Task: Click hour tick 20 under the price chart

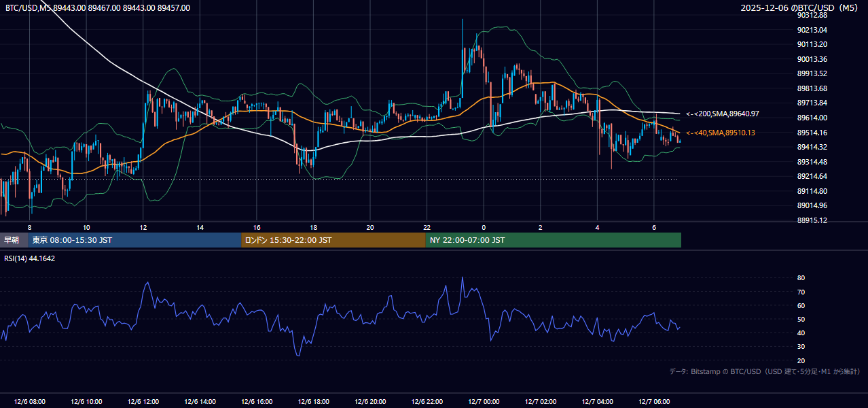Action: (370, 227)
